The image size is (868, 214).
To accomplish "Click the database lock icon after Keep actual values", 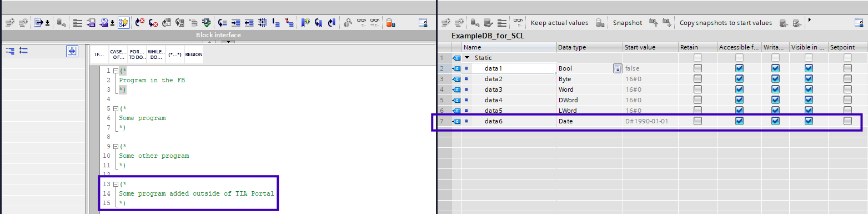I will [x=599, y=23].
